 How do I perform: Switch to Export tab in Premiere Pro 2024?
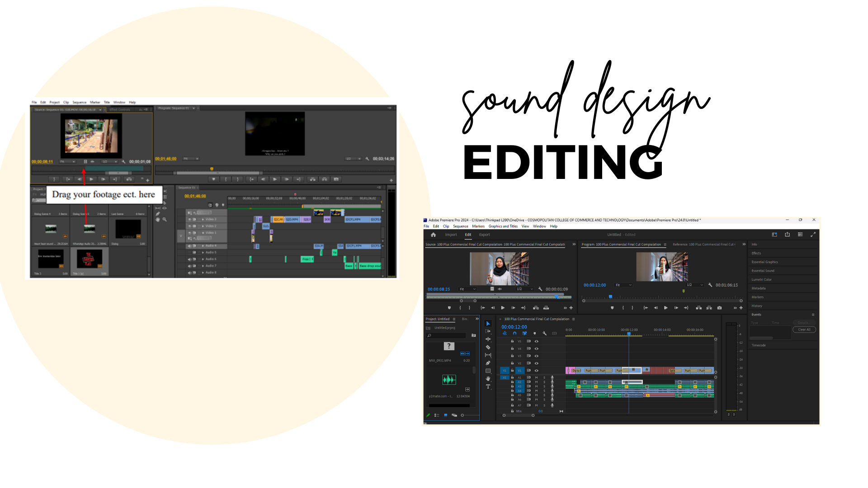tap(484, 235)
